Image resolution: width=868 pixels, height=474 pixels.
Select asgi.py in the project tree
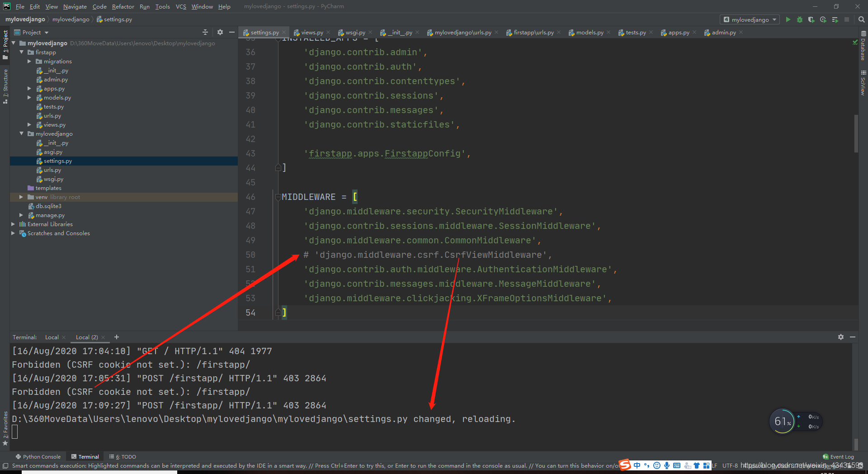(53, 152)
